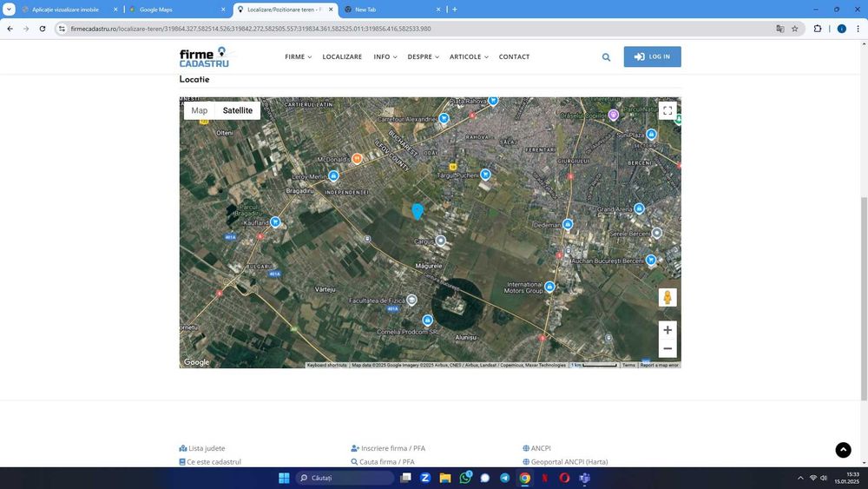Open the Inscriere firma / PFA link
Viewport: 868px width, 489px height.
click(388, 448)
